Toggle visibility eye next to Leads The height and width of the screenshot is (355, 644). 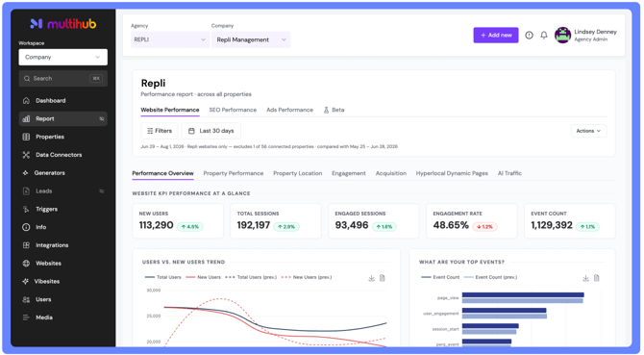tap(102, 191)
